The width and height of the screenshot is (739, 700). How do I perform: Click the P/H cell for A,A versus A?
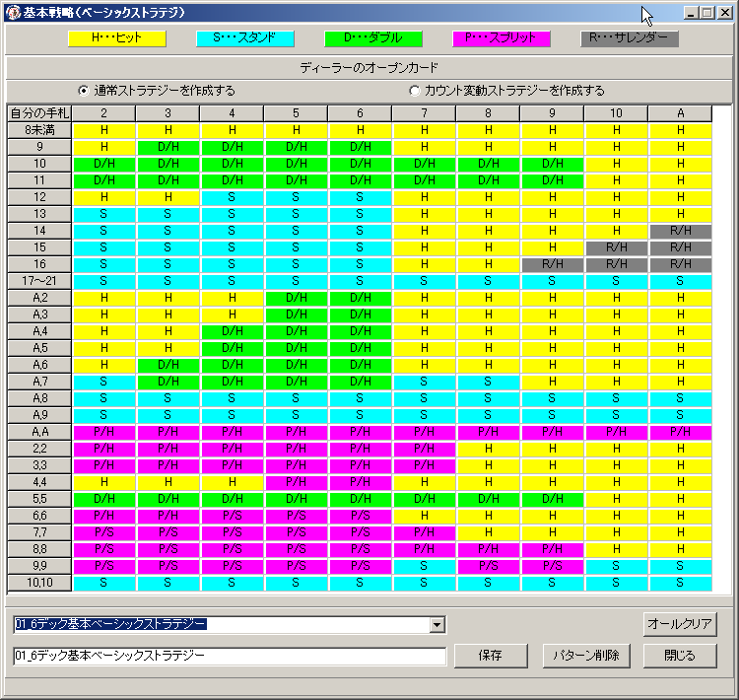[681, 432]
